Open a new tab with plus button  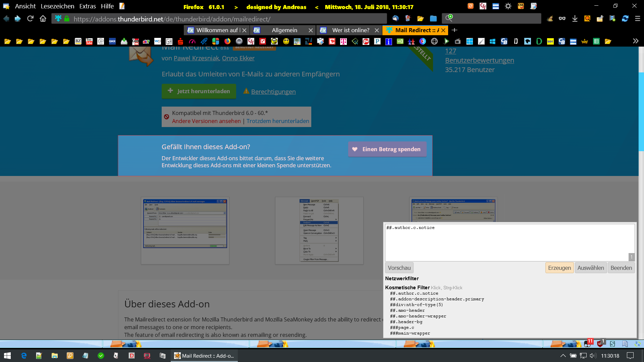click(454, 30)
